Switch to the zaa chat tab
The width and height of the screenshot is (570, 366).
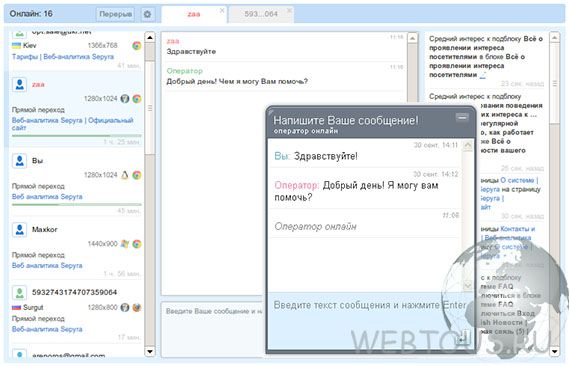pyautogui.click(x=193, y=14)
